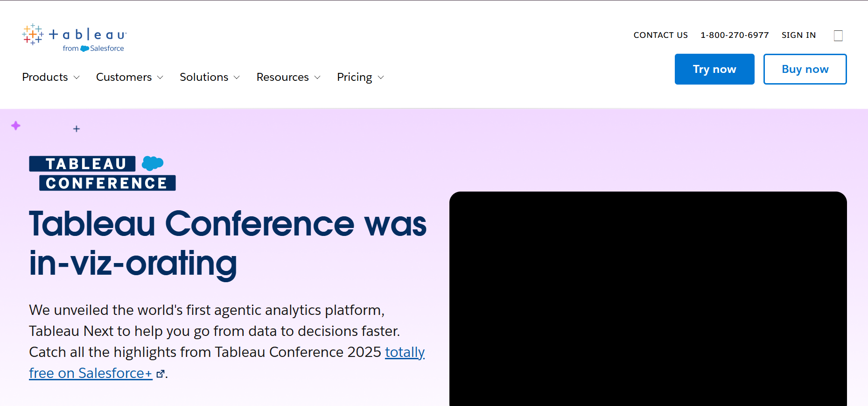Expand the chevron next to Solutions
Viewport: 868px width, 406px height.
(237, 78)
